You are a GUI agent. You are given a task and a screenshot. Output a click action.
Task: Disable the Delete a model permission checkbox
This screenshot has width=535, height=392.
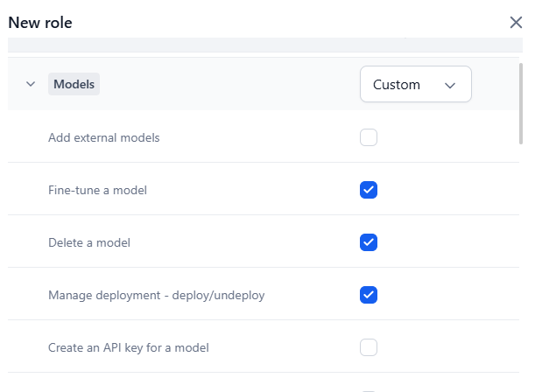tap(369, 242)
